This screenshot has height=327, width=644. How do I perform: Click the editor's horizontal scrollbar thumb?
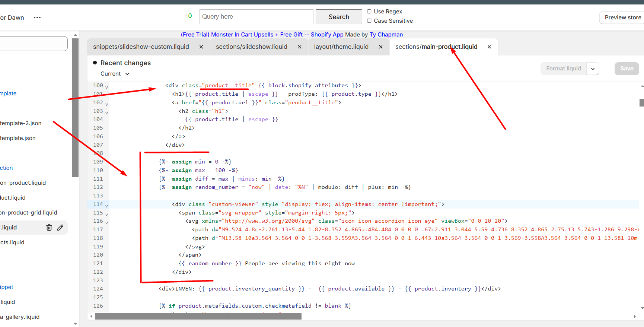point(198,317)
